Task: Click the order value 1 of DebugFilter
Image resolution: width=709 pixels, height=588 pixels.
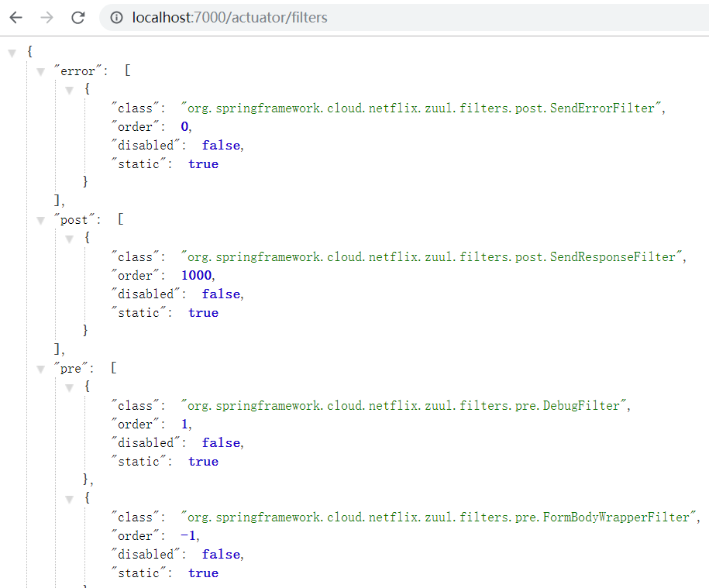Action: pyautogui.click(x=184, y=424)
